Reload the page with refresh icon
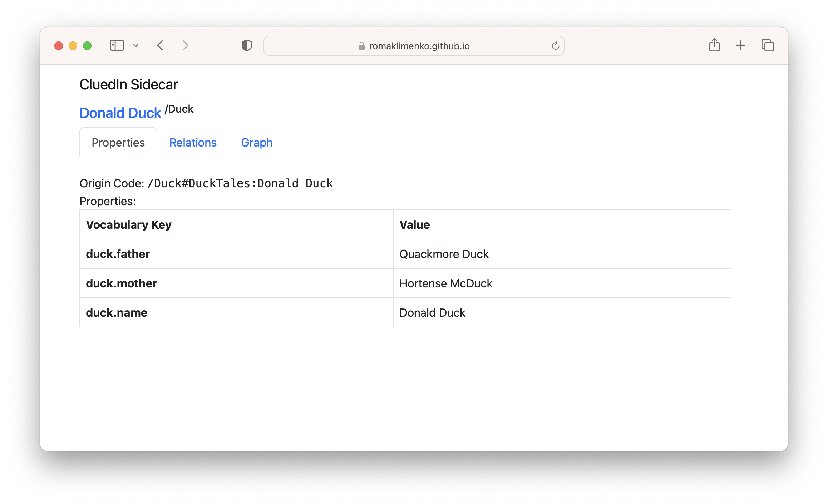This screenshot has height=504, width=828. point(555,46)
